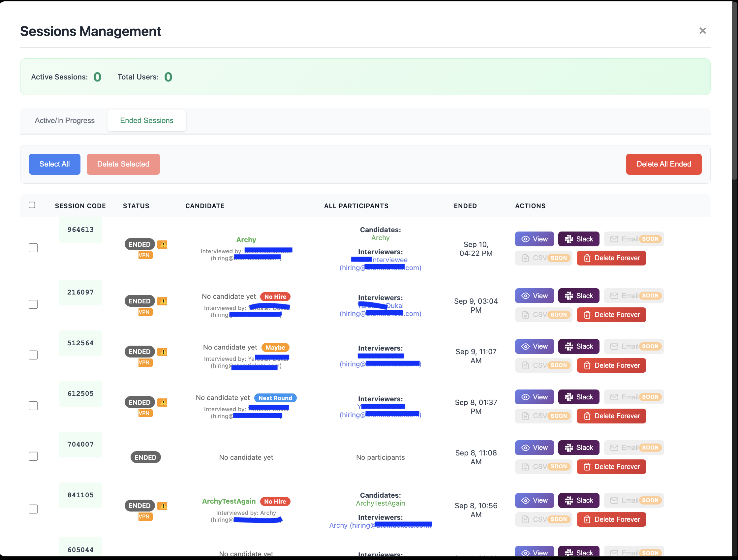The width and height of the screenshot is (738, 560).
Task: Click the warning icon on session 216097
Action: coord(162,301)
